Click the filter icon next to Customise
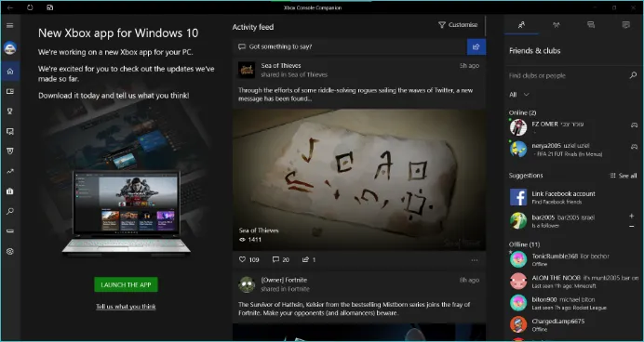The width and height of the screenshot is (644, 342). click(x=442, y=25)
